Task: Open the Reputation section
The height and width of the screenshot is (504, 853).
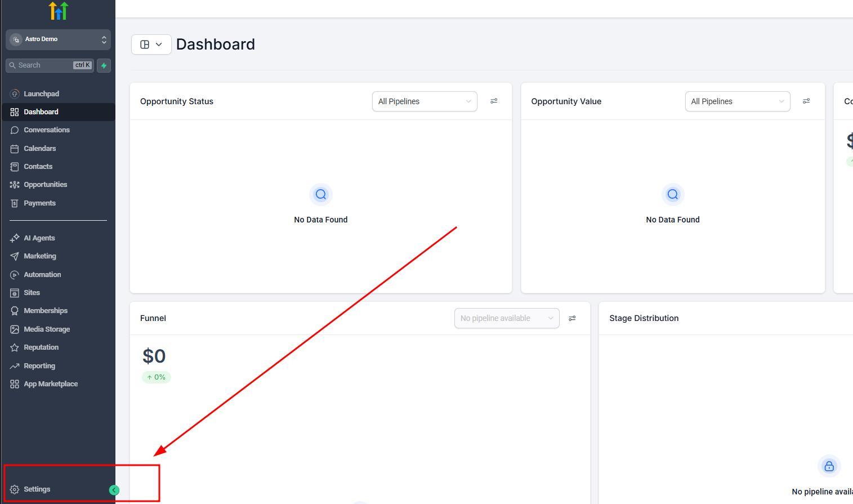Action: coord(41,347)
